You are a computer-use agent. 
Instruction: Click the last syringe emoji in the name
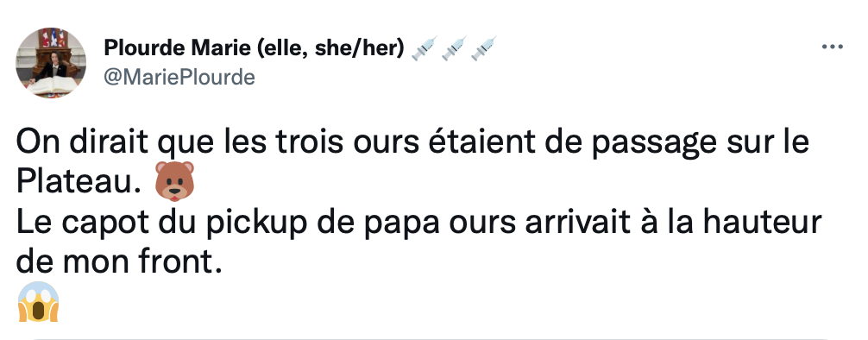pos(483,48)
